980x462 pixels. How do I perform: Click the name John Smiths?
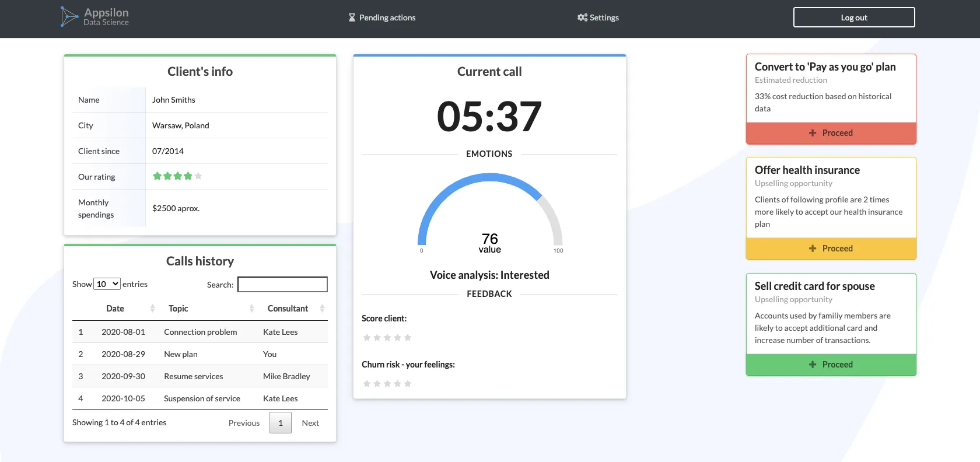174,100
